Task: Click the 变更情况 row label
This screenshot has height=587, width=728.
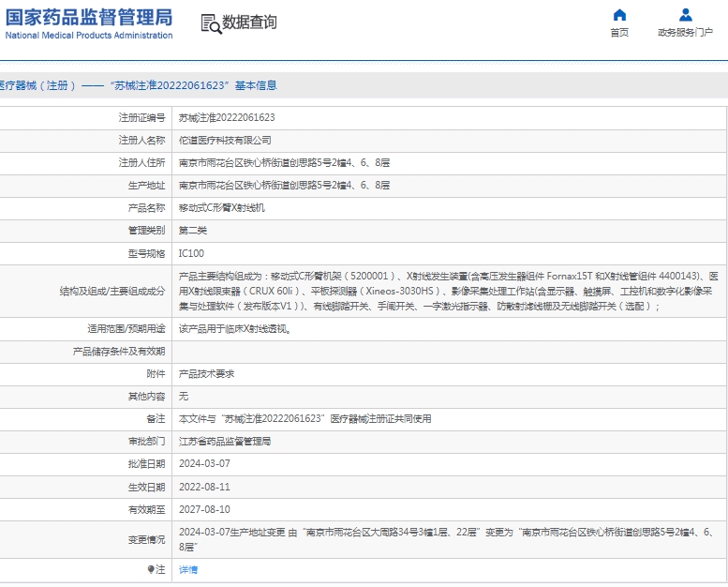Action: tap(147, 539)
